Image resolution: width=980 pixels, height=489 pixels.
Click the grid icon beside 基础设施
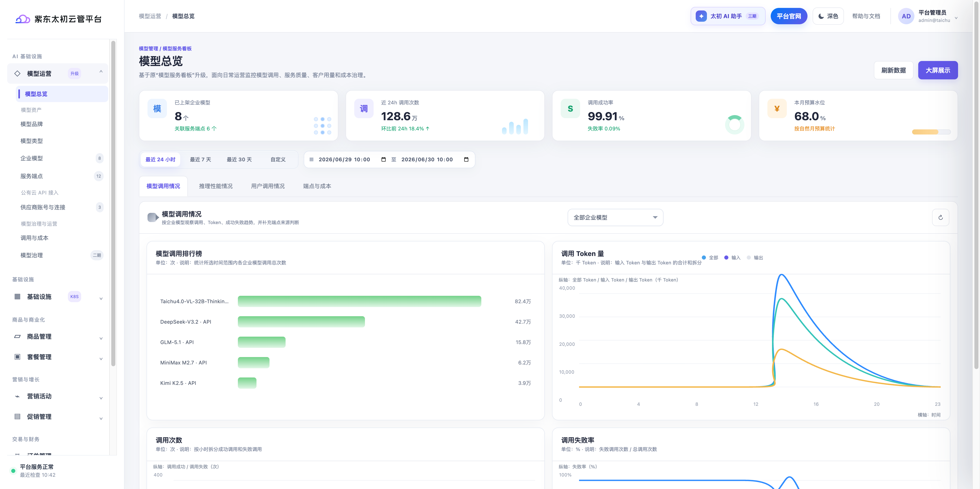point(18,297)
